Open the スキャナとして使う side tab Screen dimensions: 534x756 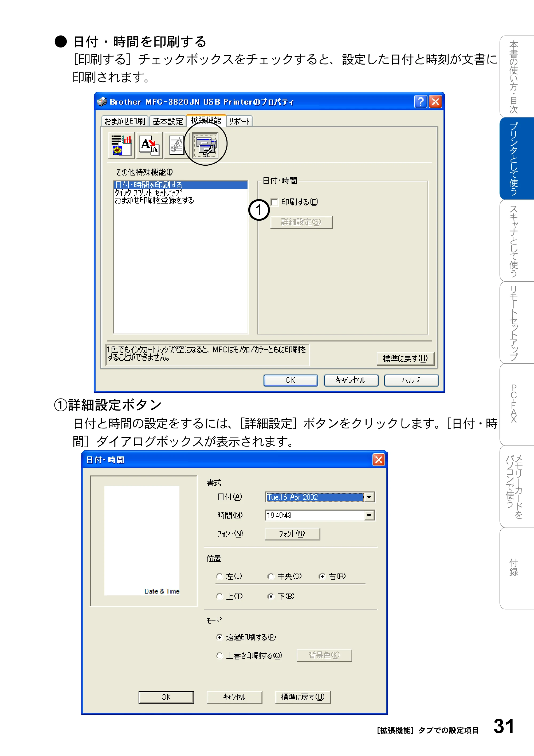pyautogui.click(x=517, y=241)
